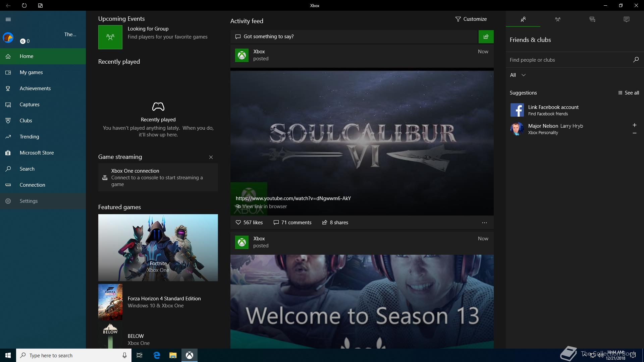This screenshot has height=362, width=644.
Task: Open Xbox avatar on Season 13 post
Action: pyautogui.click(x=242, y=242)
